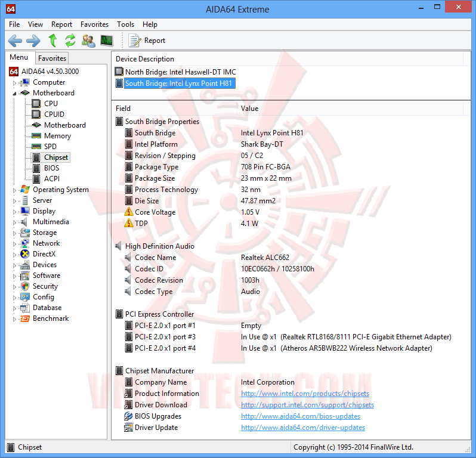Image resolution: width=476 pixels, height=458 pixels.
Task: Expand the Storage tree node
Action: (14, 233)
